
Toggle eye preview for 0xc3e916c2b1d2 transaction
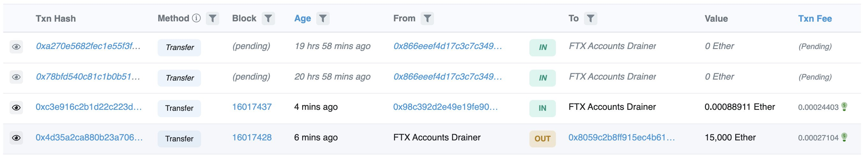pos(16,108)
